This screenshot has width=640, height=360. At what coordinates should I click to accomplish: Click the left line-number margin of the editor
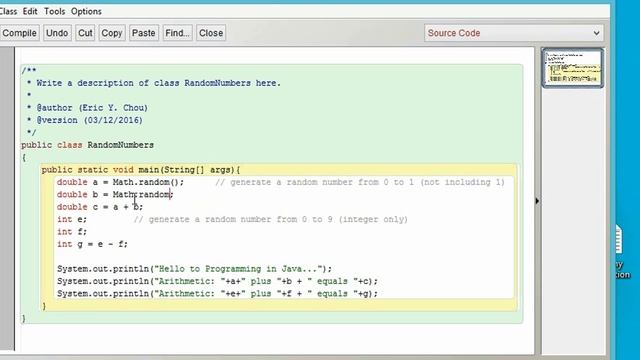pos(7,198)
